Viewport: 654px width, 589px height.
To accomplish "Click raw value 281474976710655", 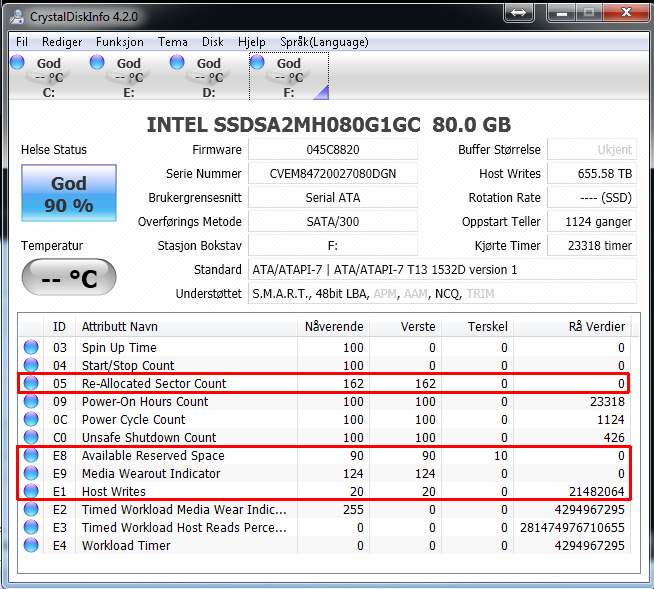I will point(572,528).
